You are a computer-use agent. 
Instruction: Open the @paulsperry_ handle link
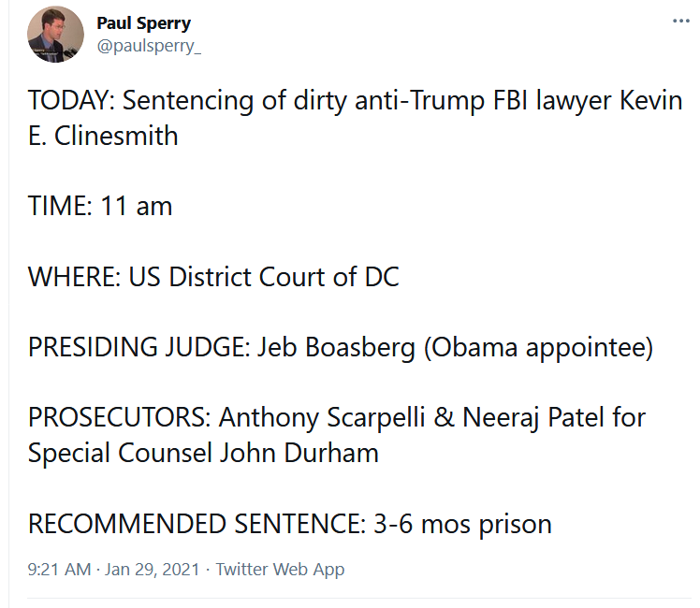click(x=149, y=46)
